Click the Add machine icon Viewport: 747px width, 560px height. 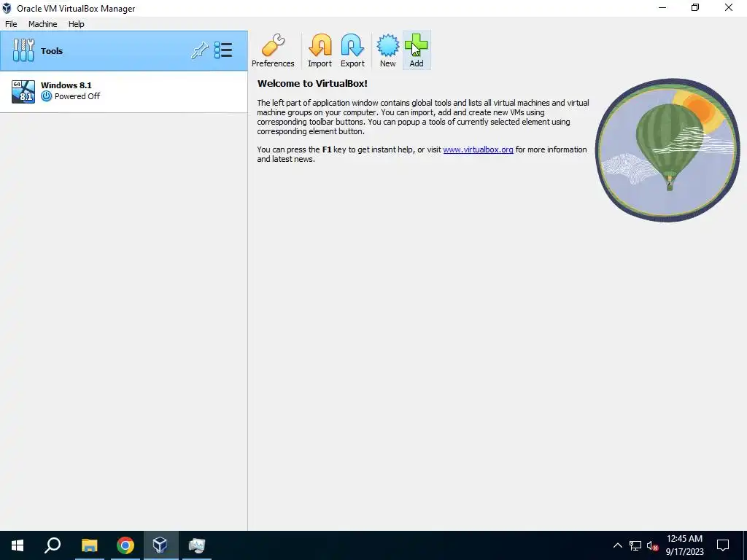point(417,50)
